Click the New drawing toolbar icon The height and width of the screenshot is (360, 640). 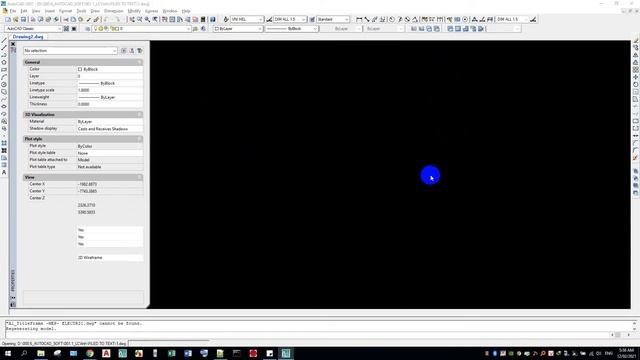(8, 19)
